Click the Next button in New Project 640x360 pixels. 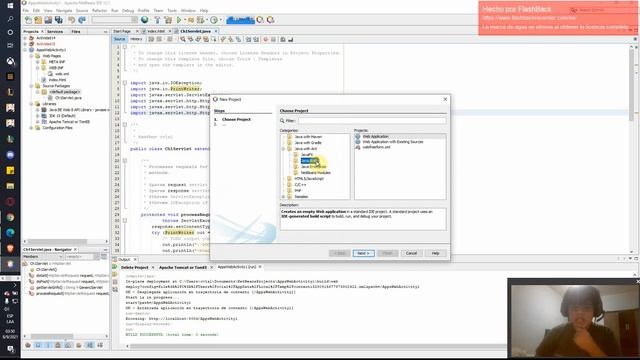click(363, 253)
